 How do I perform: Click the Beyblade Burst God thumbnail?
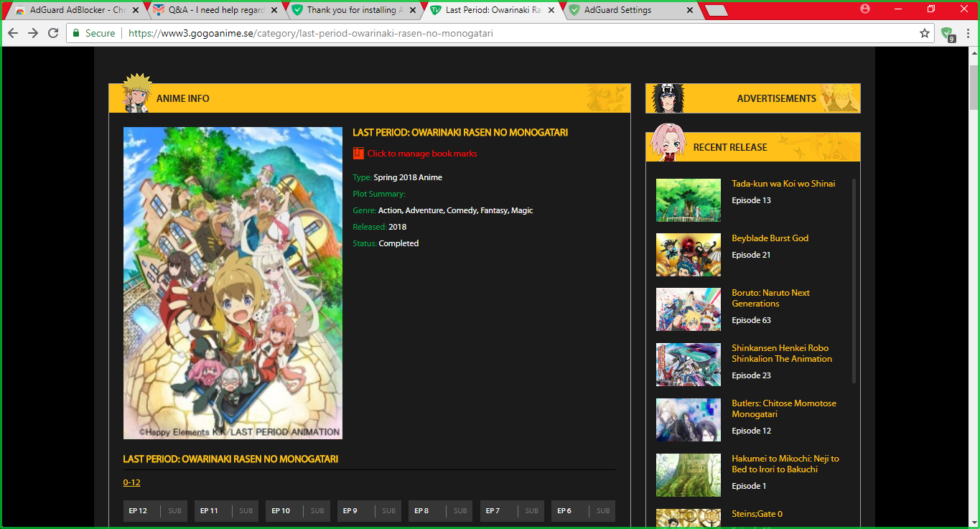pos(689,255)
